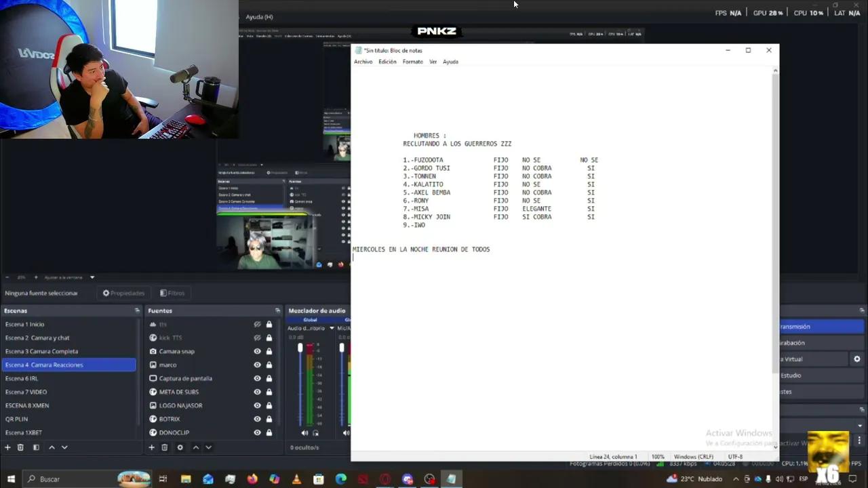Open scene filters icon in Escenas toolbar
The image size is (868, 488).
tap(36, 447)
